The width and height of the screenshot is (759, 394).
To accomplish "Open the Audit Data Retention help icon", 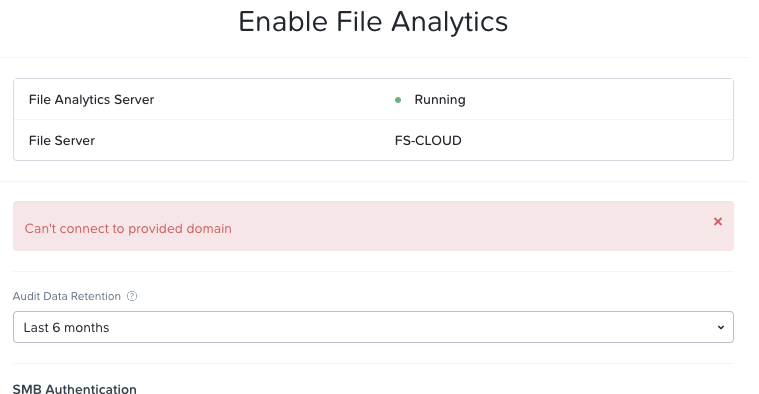I will click(x=132, y=296).
